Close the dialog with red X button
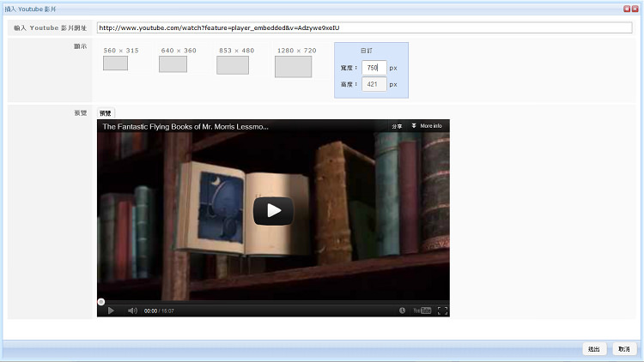This screenshot has width=644, height=362. [635, 9]
